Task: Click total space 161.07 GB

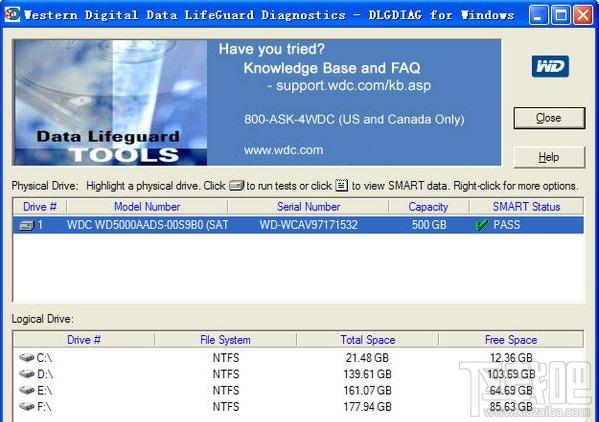Action: 367,390
